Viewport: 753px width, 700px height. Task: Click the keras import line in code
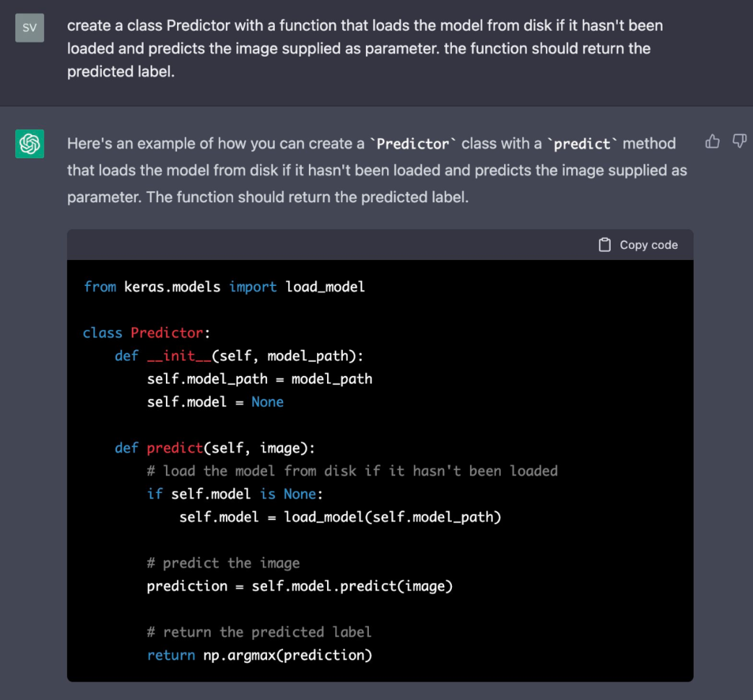coord(224,287)
